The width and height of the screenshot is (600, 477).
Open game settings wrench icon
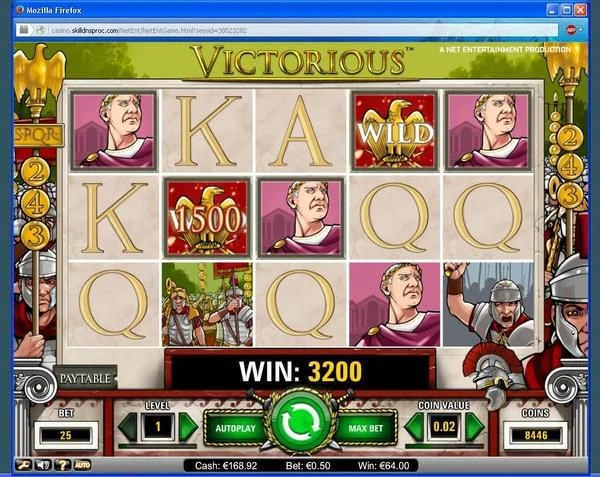23,465
